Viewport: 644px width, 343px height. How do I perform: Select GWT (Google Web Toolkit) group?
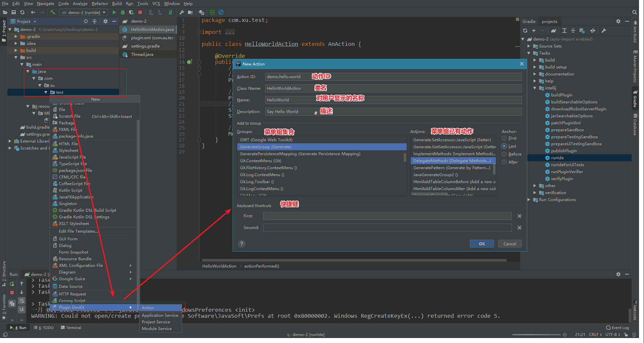click(321, 140)
